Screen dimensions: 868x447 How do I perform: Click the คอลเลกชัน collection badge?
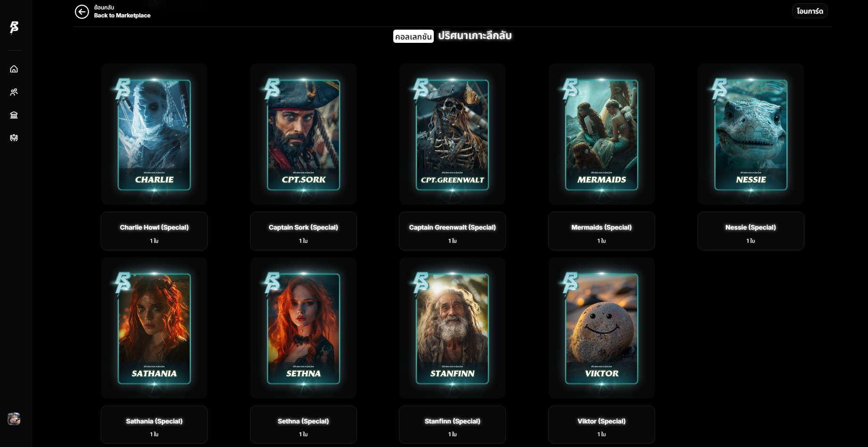[413, 36]
